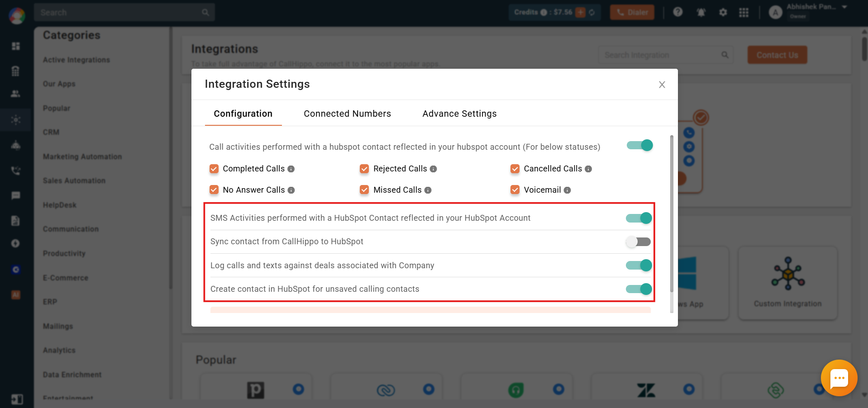Screen dimensions: 868x408
Task: Click the user avatar icon
Action: [x=776, y=12]
